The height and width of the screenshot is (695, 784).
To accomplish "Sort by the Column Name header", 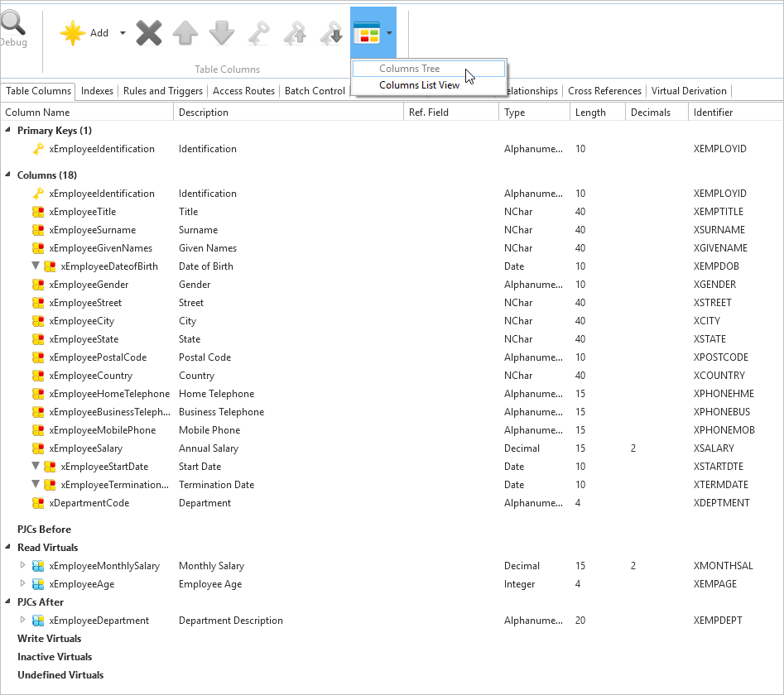I will [x=87, y=113].
